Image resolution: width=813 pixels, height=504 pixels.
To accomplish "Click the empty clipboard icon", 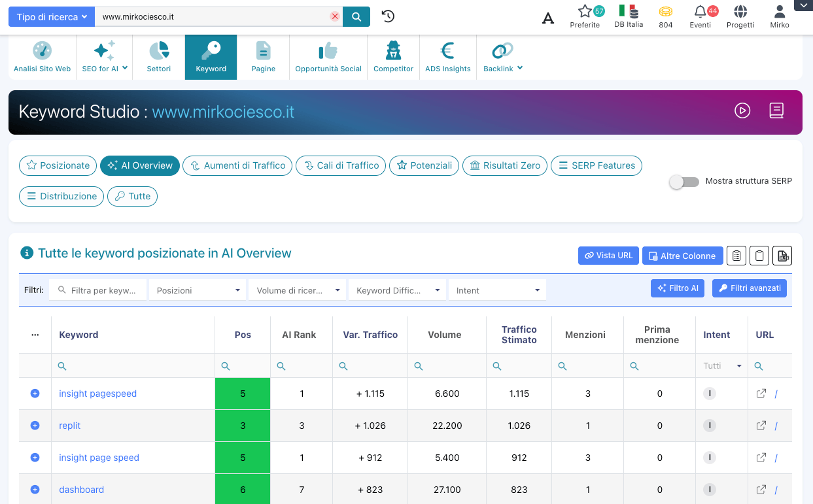I will [x=759, y=256].
